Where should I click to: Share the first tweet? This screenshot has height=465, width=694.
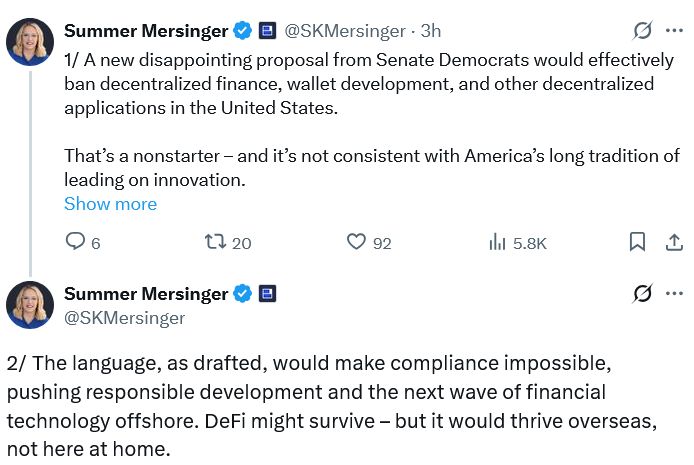[x=673, y=242]
